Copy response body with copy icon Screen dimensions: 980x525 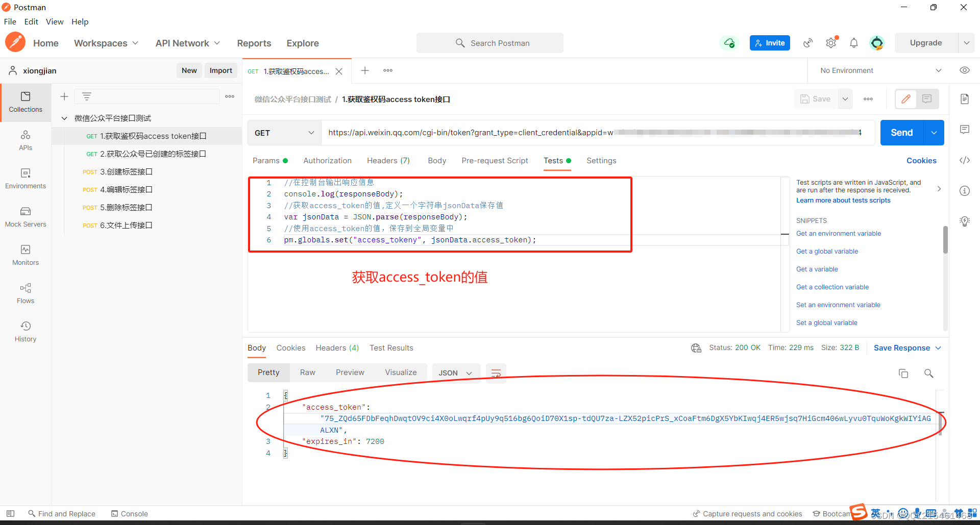[x=903, y=373]
